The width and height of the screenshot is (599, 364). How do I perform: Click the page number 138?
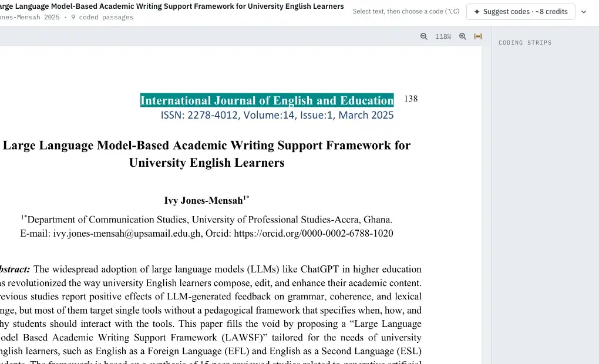pos(410,99)
